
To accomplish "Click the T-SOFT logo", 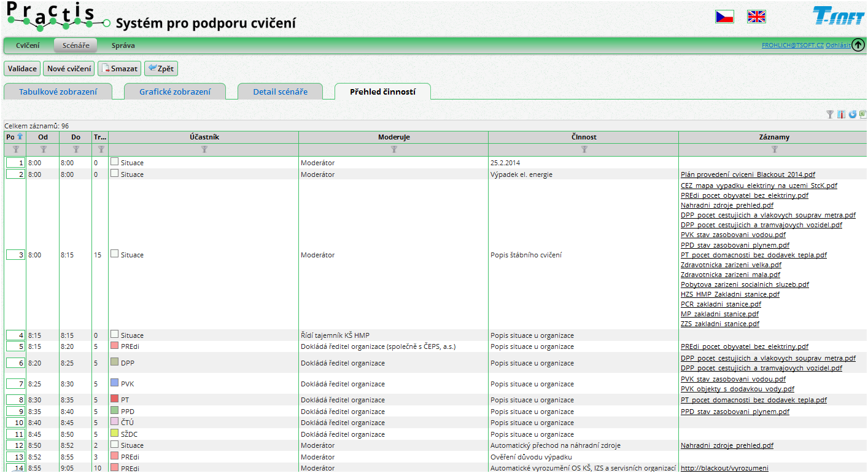I will point(838,17).
